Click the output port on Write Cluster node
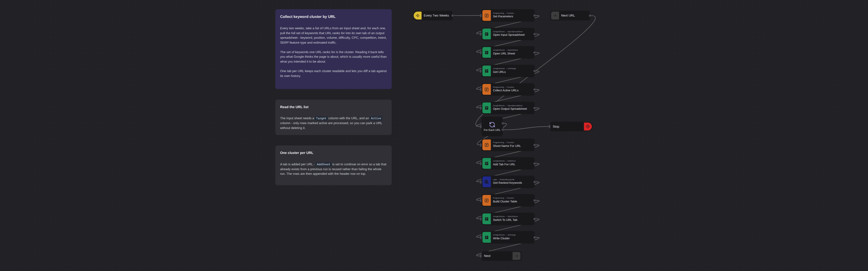 click(534, 238)
